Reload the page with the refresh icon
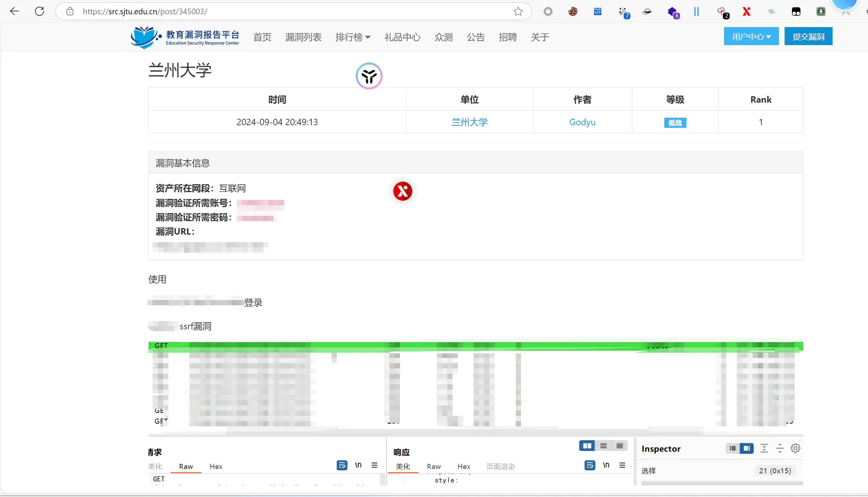This screenshot has height=497, width=868. click(x=39, y=11)
